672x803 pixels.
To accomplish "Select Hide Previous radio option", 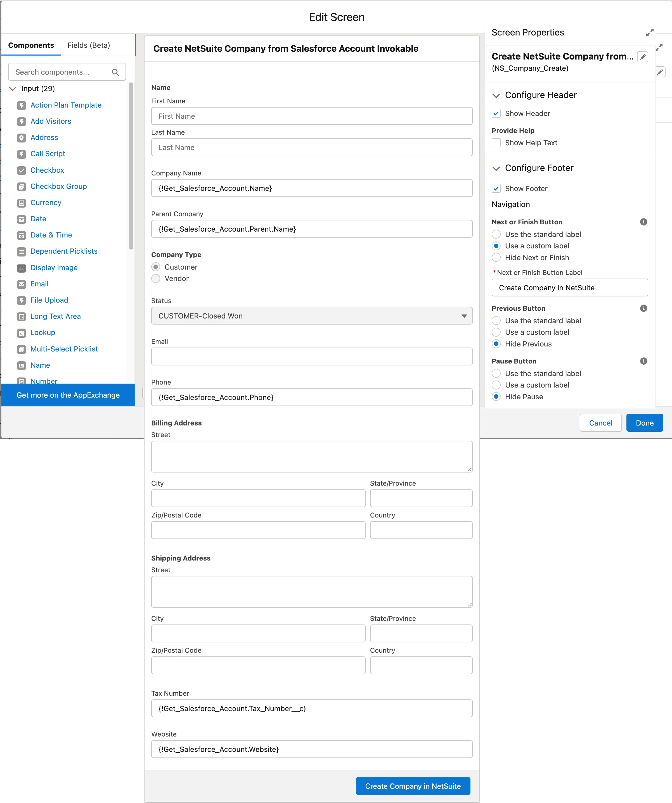I will click(x=496, y=344).
